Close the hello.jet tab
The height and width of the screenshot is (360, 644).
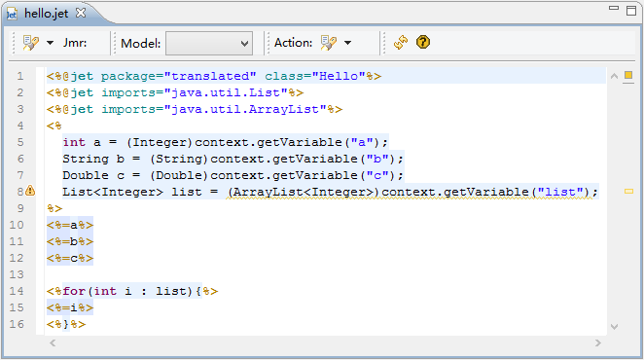pyautogui.click(x=81, y=14)
